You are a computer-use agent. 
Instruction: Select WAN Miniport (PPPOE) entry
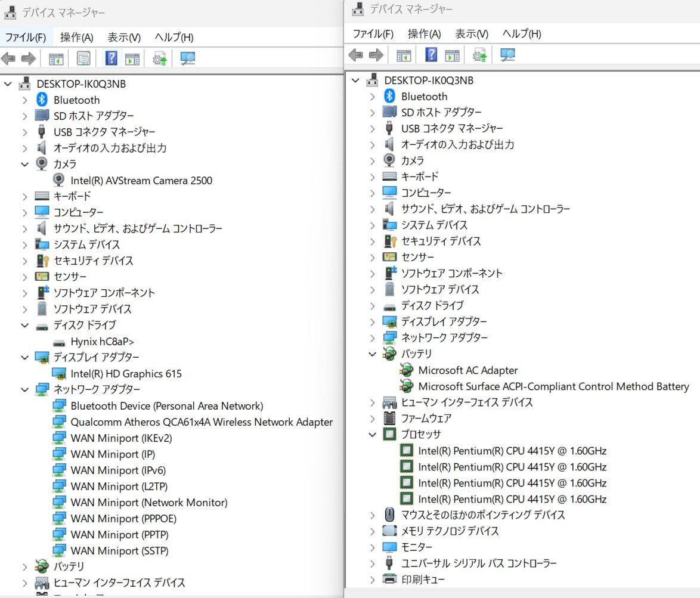(123, 518)
